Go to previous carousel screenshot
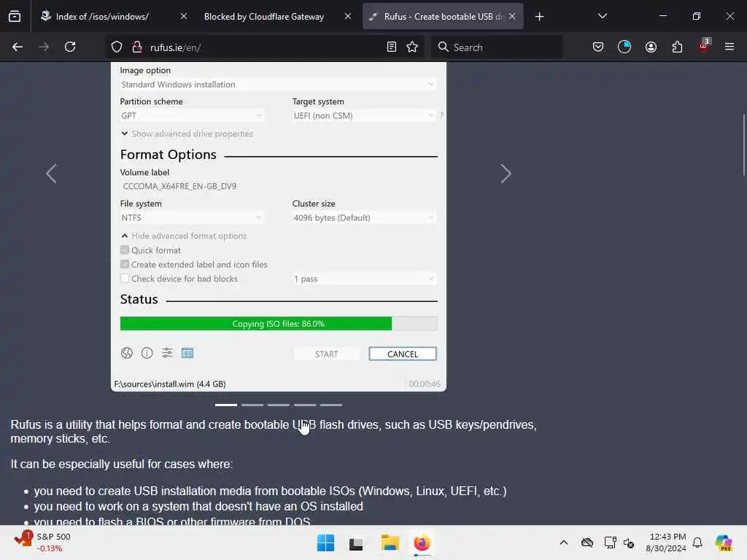 pyautogui.click(x=51, y=174)
